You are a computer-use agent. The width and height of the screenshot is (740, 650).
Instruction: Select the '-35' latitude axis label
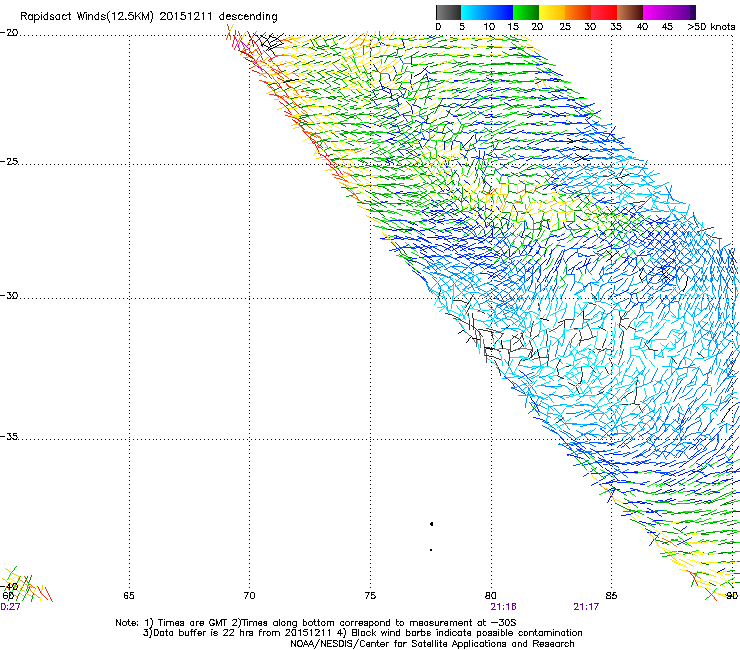tap(9, 436)
